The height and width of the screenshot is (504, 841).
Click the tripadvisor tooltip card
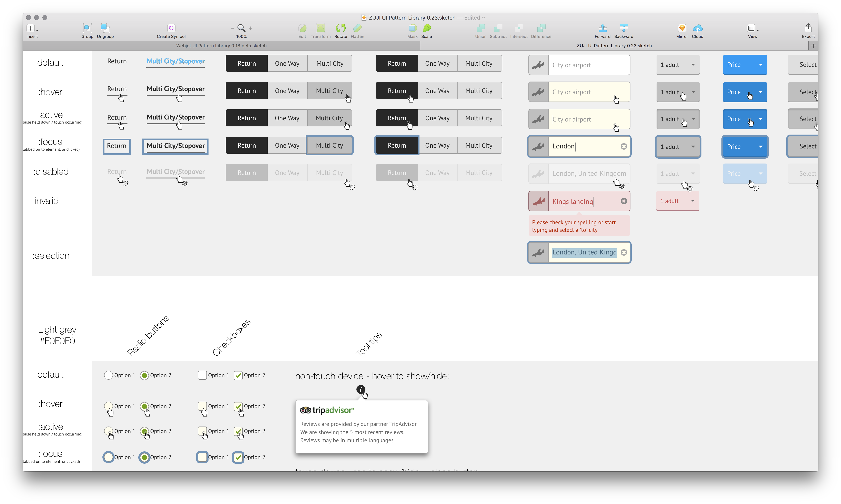coord(362,427)
